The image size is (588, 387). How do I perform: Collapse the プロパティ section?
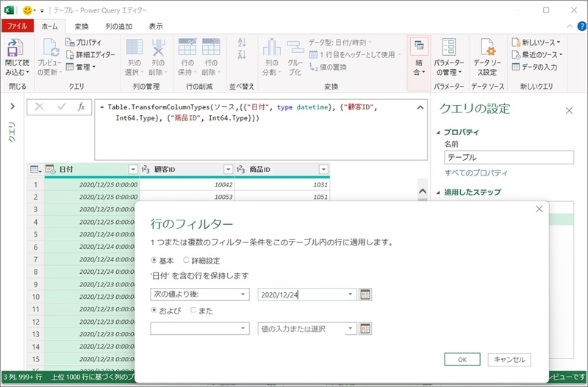(x=438, y=133)
